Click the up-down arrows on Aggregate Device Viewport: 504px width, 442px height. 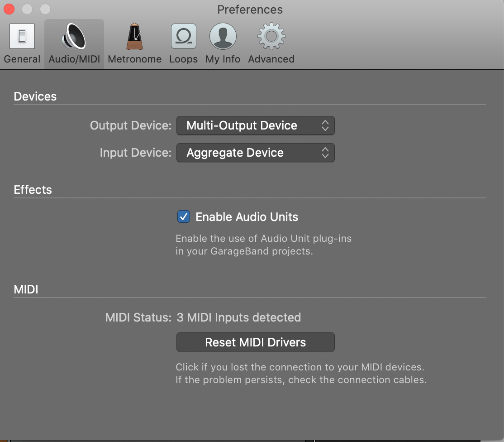pyautogui.click(x=325, y=153)
